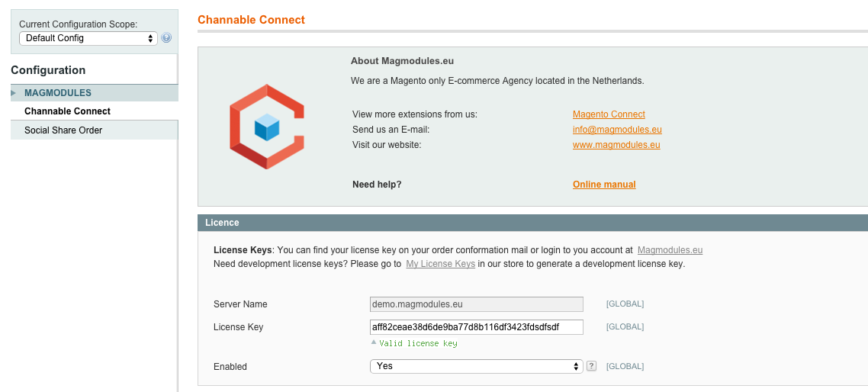Click the triangle icon beside Valid license key
The image size is (868, 392).
coord(374,342)
